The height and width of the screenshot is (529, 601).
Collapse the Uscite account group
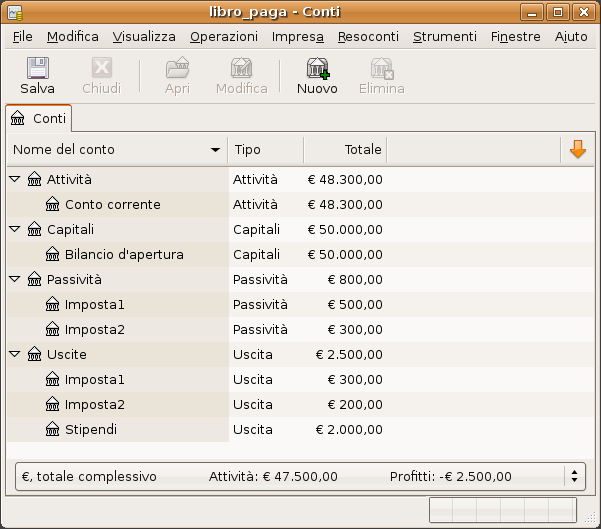(x=15, y=354)
